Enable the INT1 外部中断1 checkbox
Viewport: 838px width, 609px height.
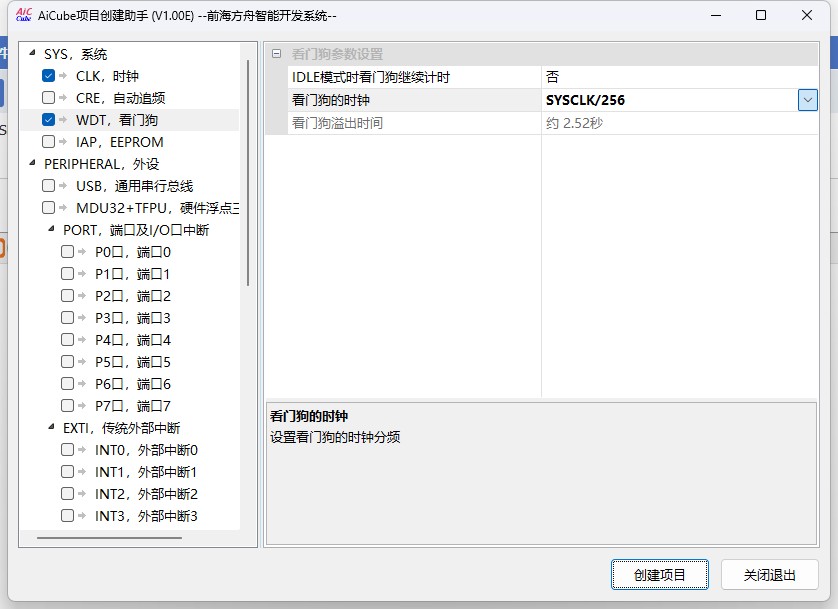(x=67, y=472)
